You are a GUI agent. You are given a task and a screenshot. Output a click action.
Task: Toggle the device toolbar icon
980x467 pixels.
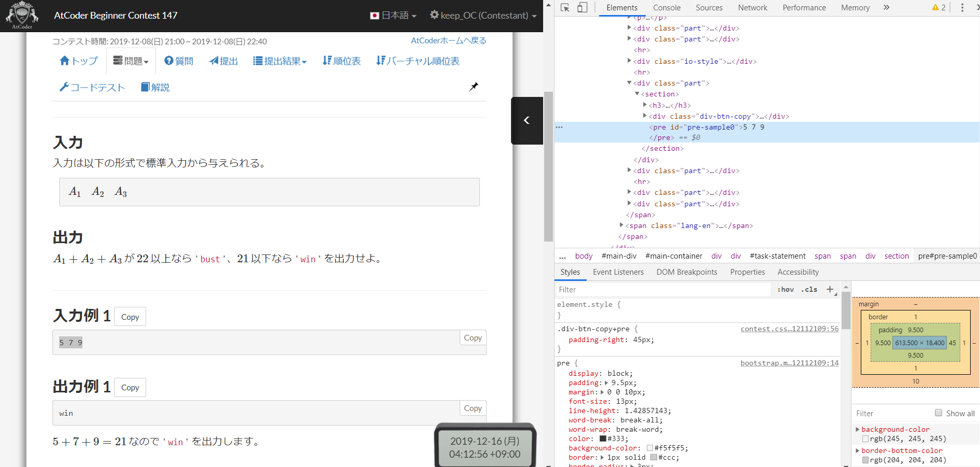click(583, 8)
